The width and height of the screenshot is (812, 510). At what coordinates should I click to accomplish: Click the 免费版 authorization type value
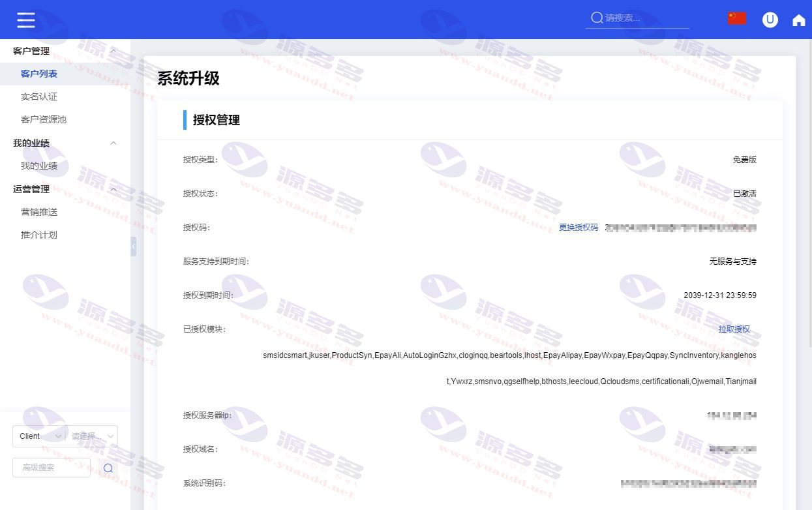pyautogui.click(x=745, y=160)
